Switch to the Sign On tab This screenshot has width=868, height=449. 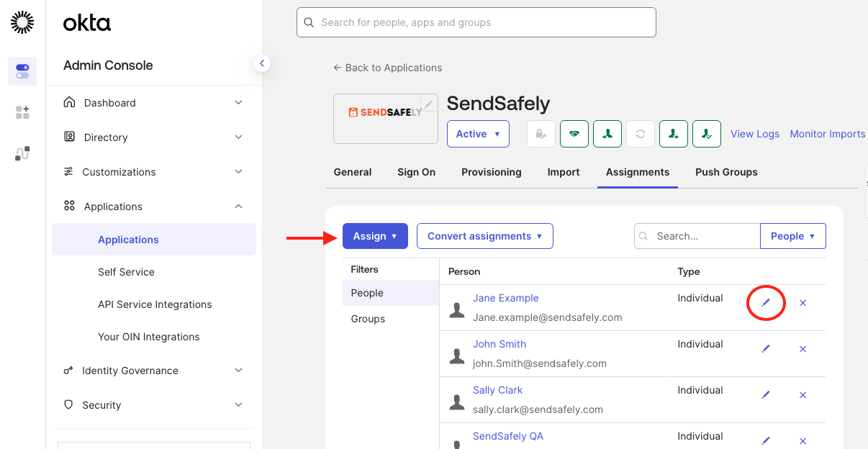417,172
